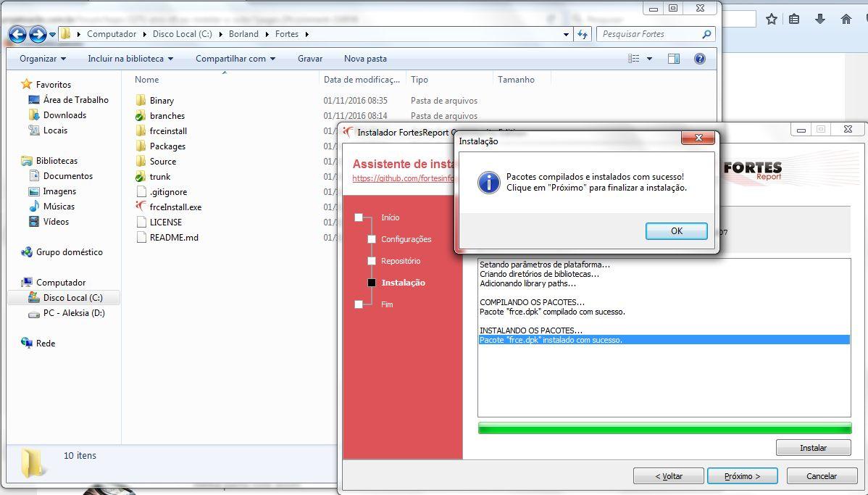This screenshot has width=868, height=495.
Task: Select Grupo doméstico in sidebar
Action: pos(70,252)
